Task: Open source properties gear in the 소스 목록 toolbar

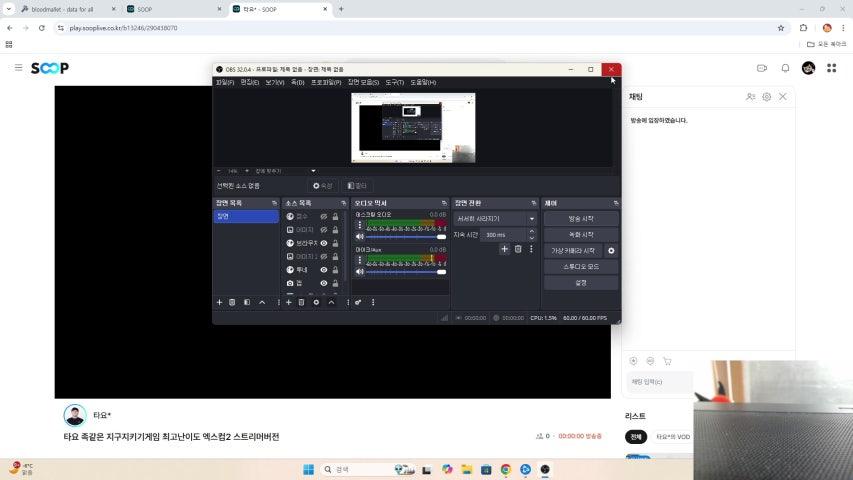Action: point(316,302)
